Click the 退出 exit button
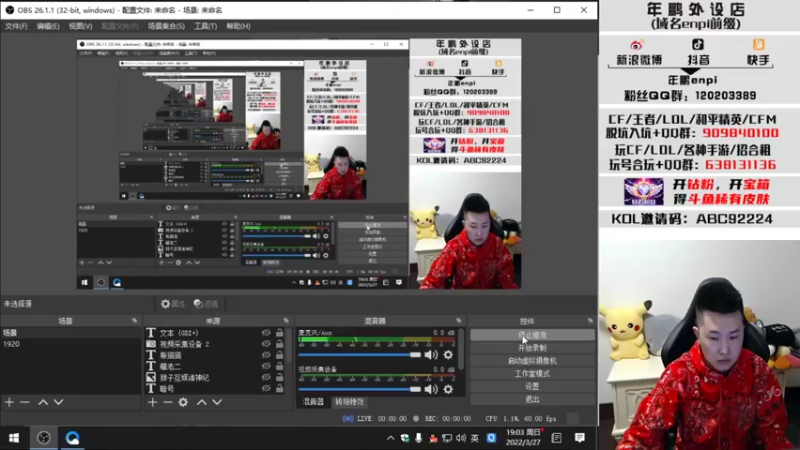This screenshot has width=800, height=450. click(x=532, y=399)
